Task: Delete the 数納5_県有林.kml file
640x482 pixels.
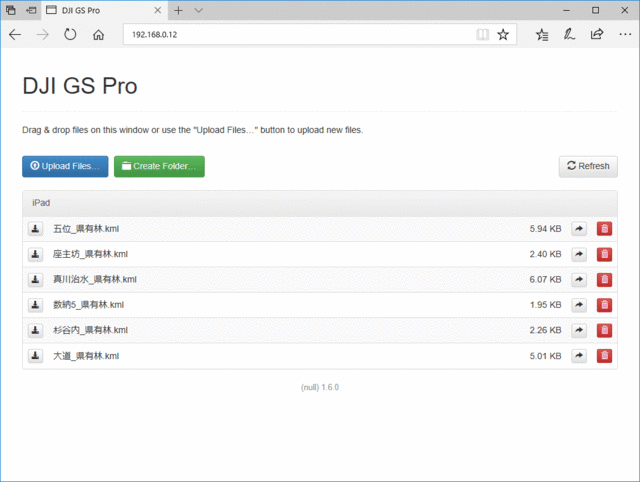Action: point(604,305)
